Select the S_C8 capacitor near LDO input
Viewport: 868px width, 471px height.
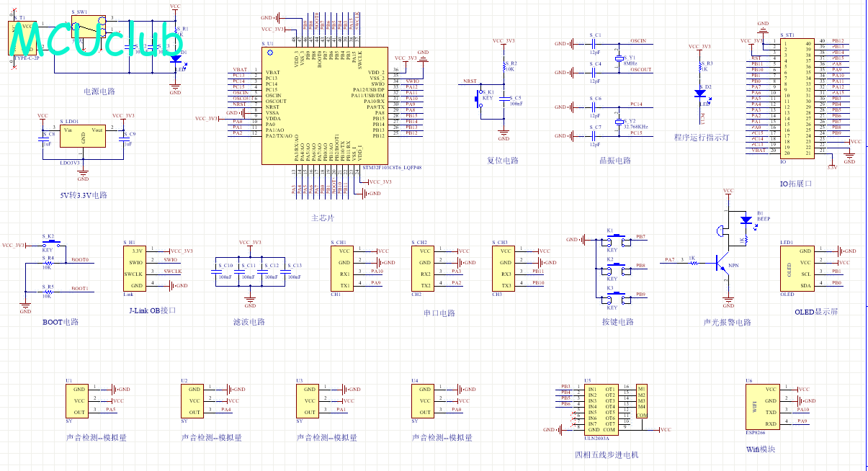point(42,140)
